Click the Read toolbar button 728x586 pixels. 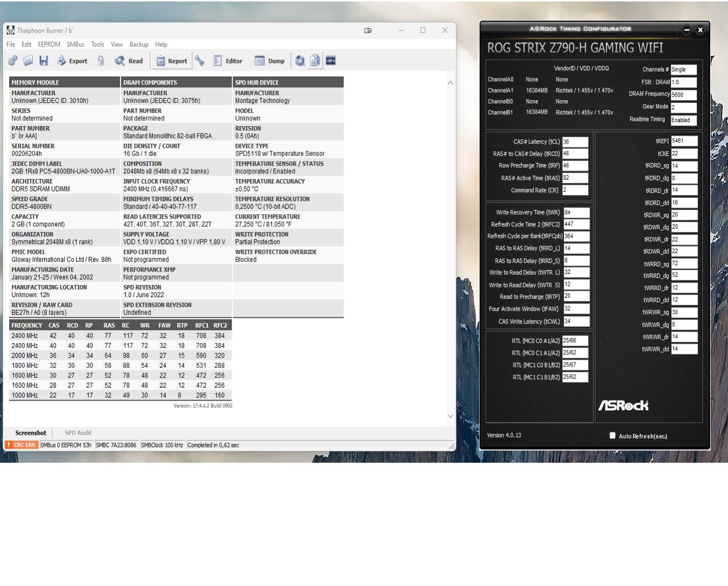pos(129,61)
